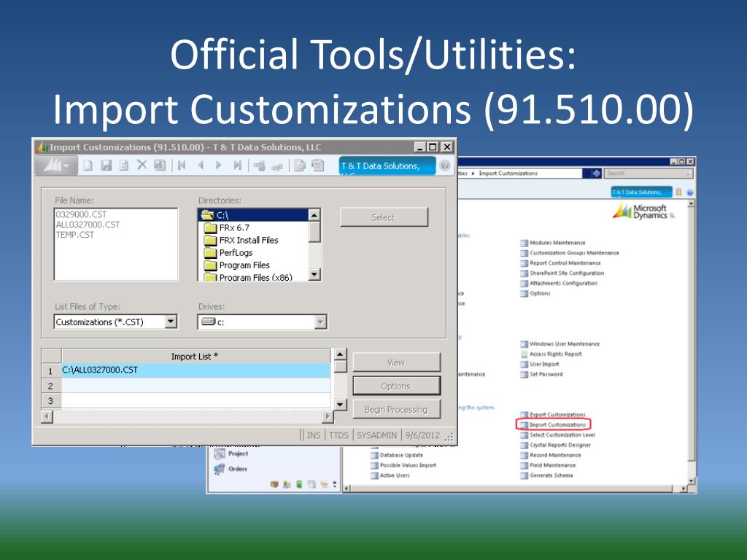Viewport: 747px width, 560px height.
Task: Open the Project module in navigation pane
Action: 231,454
